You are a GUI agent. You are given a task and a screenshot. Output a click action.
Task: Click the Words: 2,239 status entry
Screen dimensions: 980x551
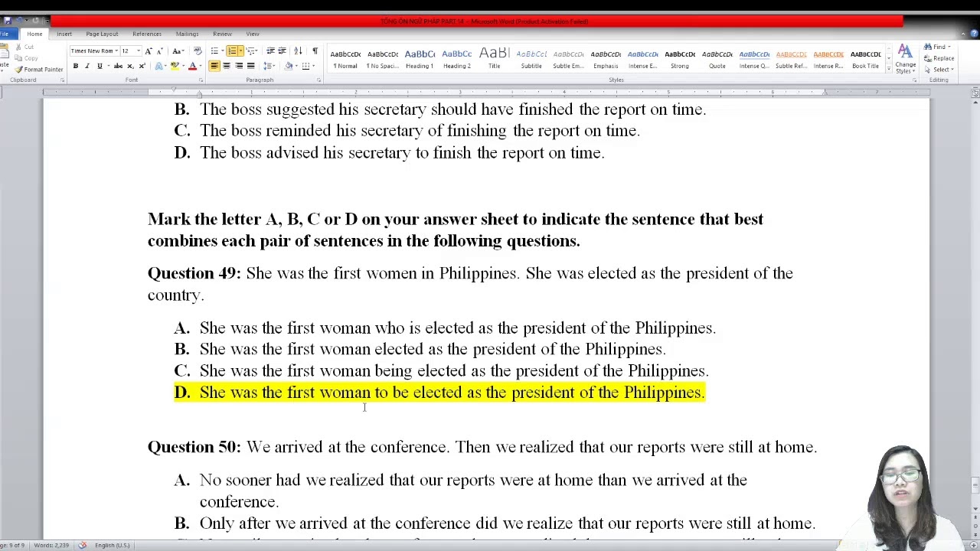51,545
